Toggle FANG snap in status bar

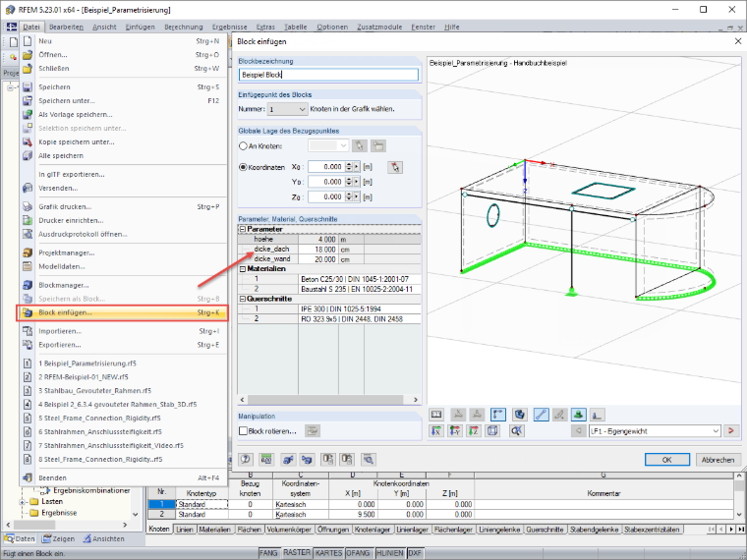click(268, 553)
